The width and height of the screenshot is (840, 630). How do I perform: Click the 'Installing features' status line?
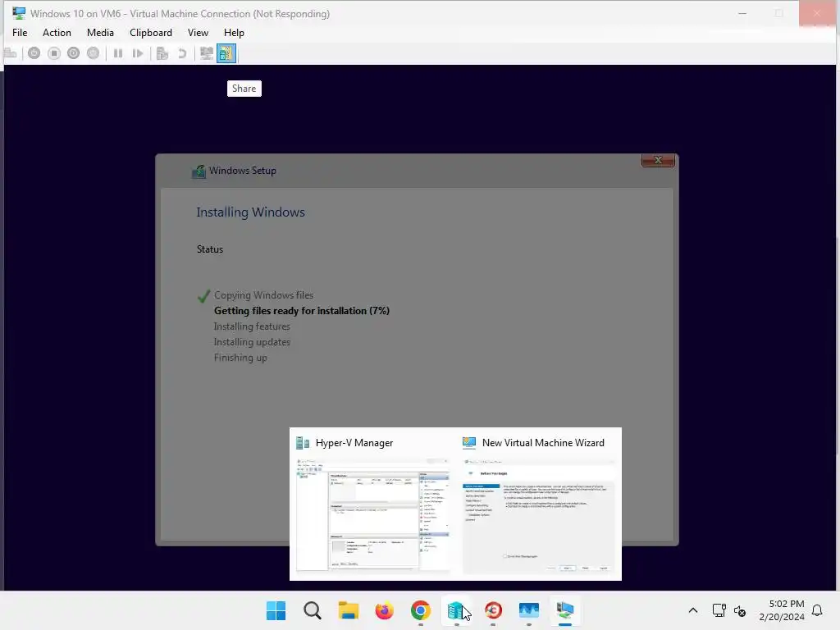(x=252, y=326)
